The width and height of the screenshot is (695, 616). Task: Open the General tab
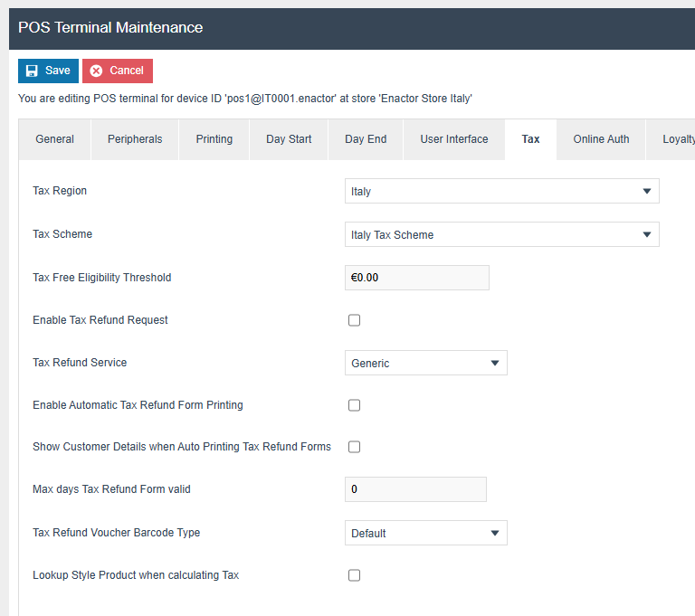click(x=55, y=139)
